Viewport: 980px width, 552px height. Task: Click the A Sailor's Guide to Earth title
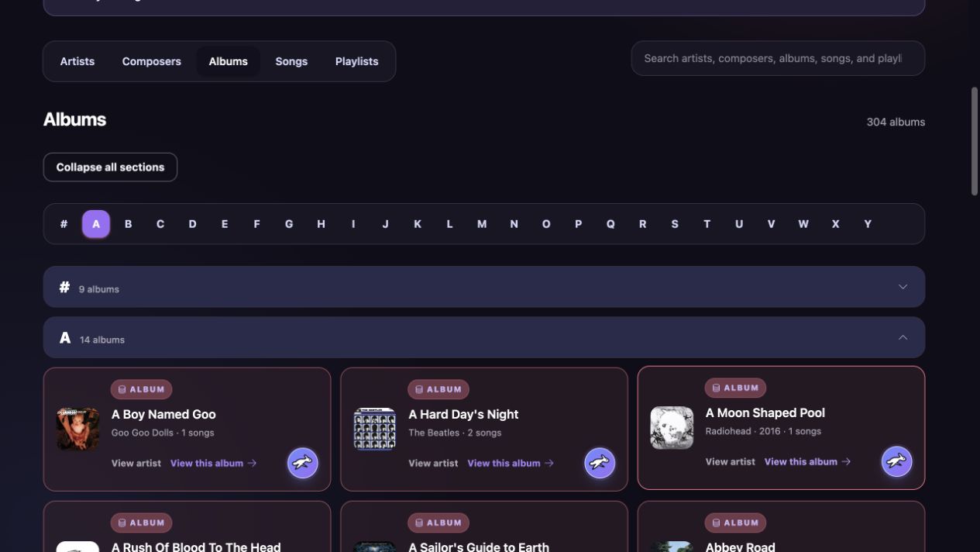479,547
